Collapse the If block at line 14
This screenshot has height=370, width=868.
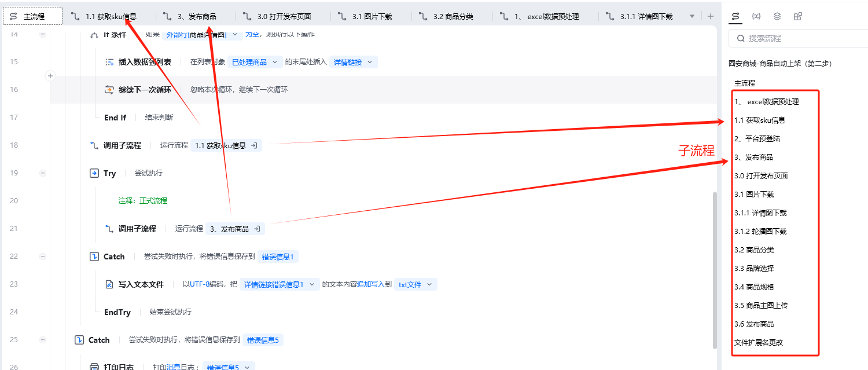(42, 34)
